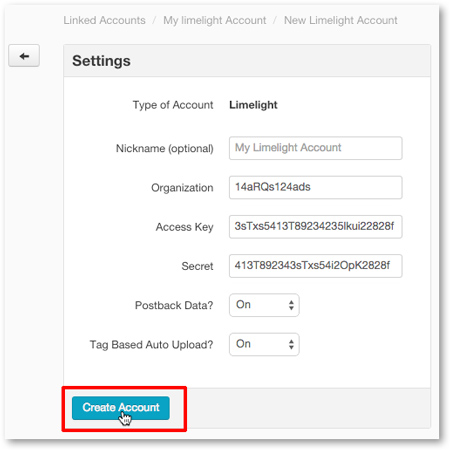Viewport: 450px width, 450px height.
Task: Expand the Tag Based Auto Upload dropdown
Action: pos(264,344)
